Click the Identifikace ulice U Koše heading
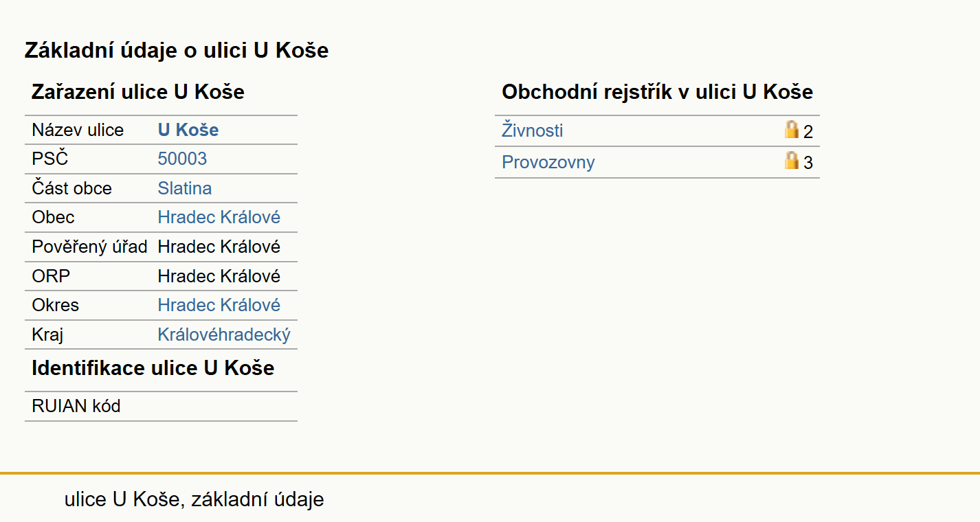The height and width of the screenshot is (522, 980). click(153, 368)
